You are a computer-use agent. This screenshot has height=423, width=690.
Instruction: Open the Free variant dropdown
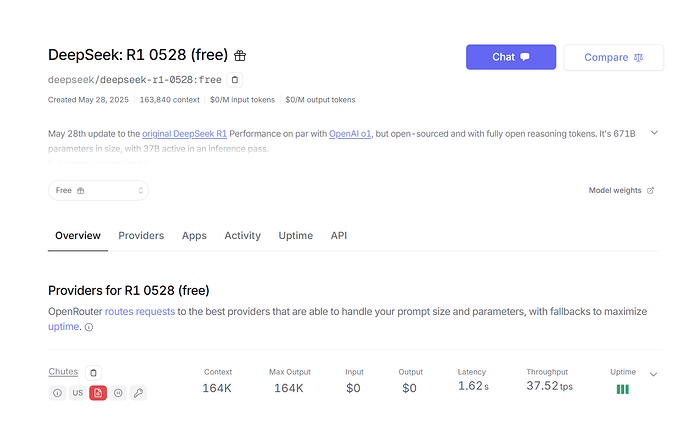(98, 191)
